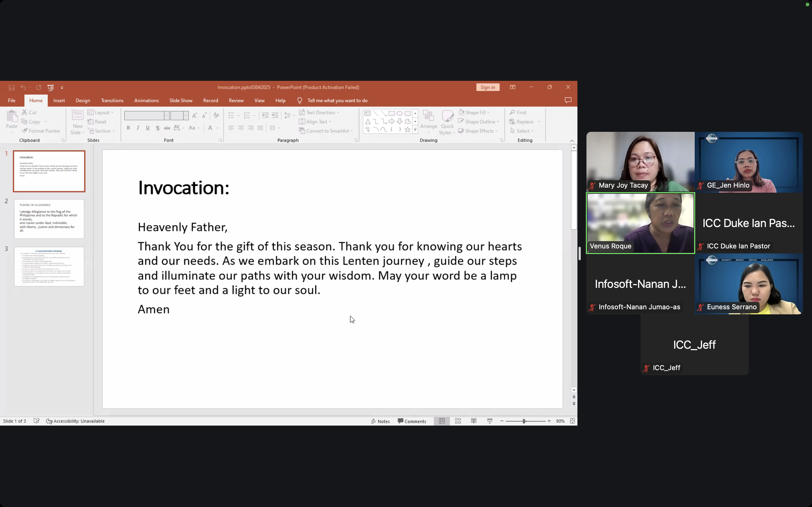Toggle Normal view button in status bar
Screen dimensions: 812x507
(442, 421)
